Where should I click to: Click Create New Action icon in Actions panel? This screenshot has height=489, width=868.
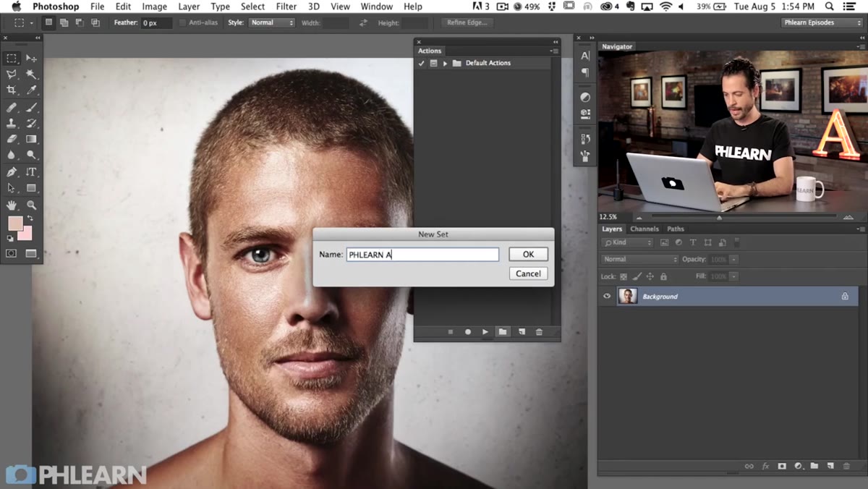[522, 332]
